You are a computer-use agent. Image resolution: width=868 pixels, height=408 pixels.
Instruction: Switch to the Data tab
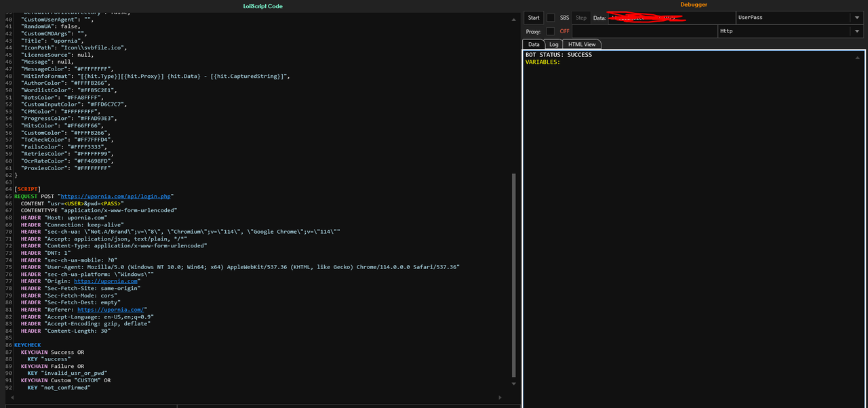coord(534,44)
